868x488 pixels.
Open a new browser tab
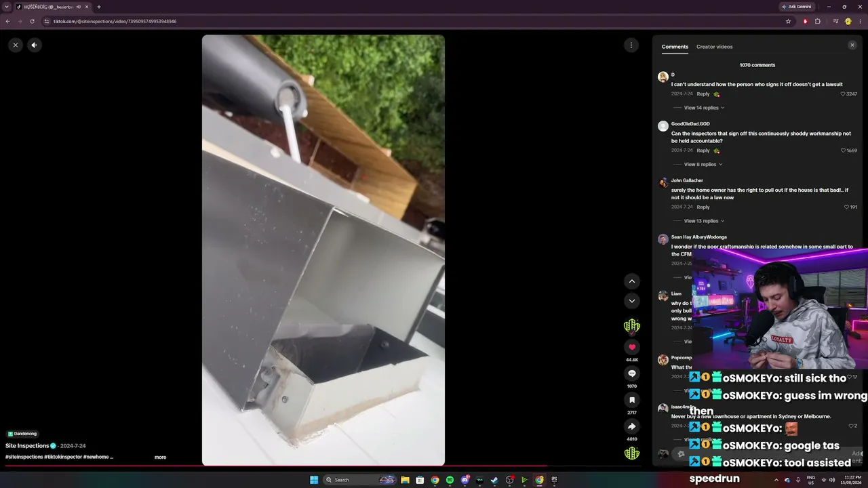[99, 7]
